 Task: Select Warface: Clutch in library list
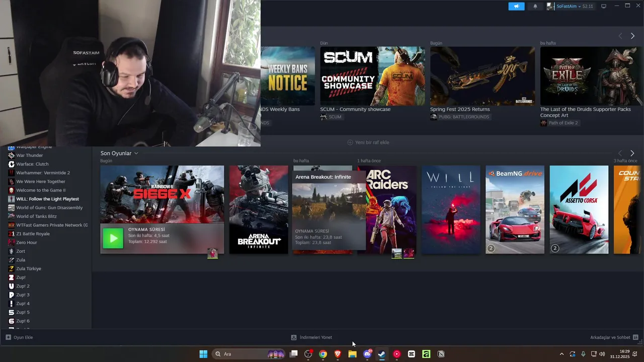32,164
